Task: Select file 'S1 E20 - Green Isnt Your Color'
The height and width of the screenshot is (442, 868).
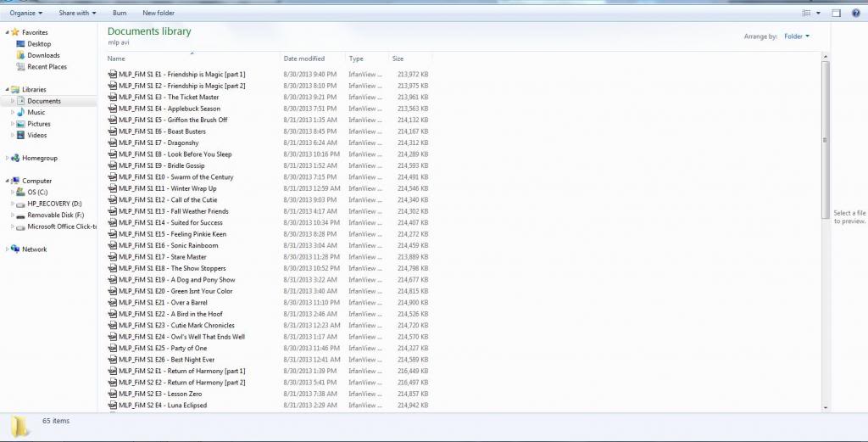Action: point(175,291)
